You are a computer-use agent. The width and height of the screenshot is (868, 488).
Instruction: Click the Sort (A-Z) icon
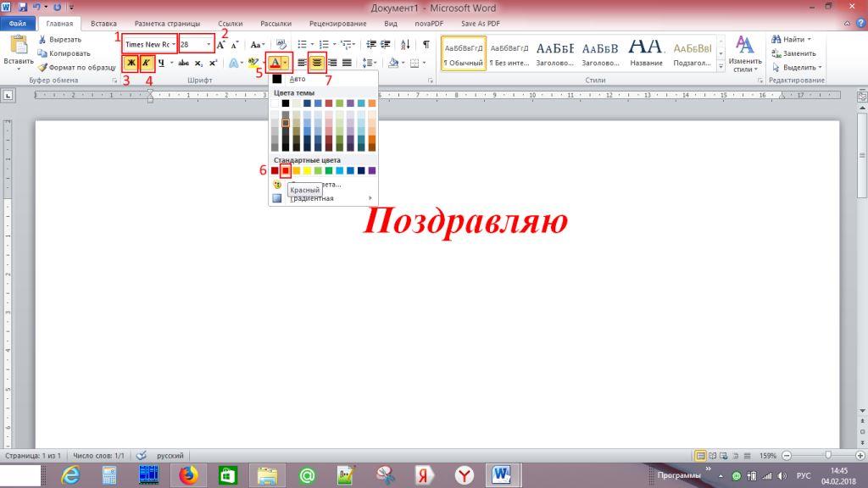pos(406,44)
